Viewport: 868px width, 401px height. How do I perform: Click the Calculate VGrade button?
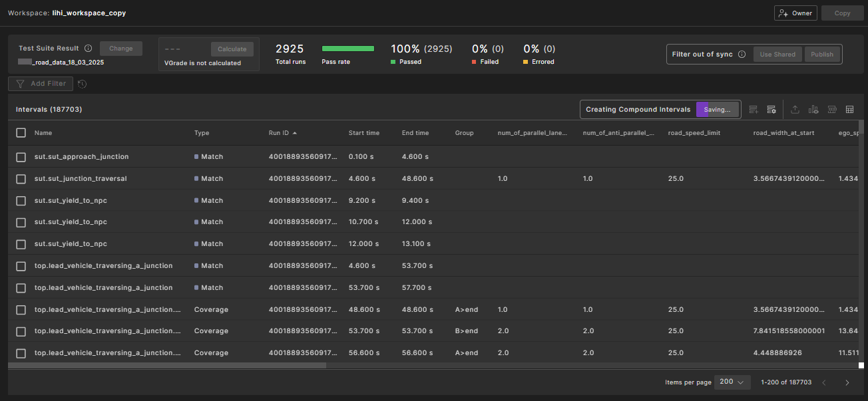coord(232,49)
